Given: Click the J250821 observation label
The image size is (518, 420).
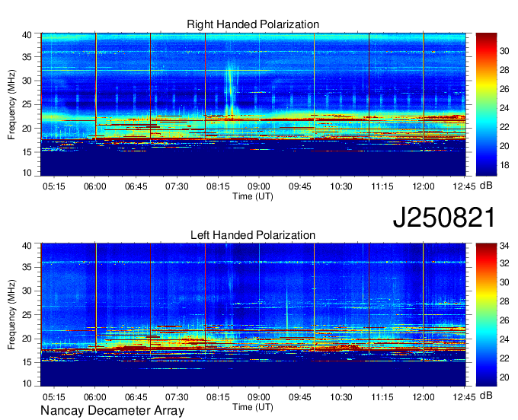Looking at the screenshot, I should tap(444, 218).
